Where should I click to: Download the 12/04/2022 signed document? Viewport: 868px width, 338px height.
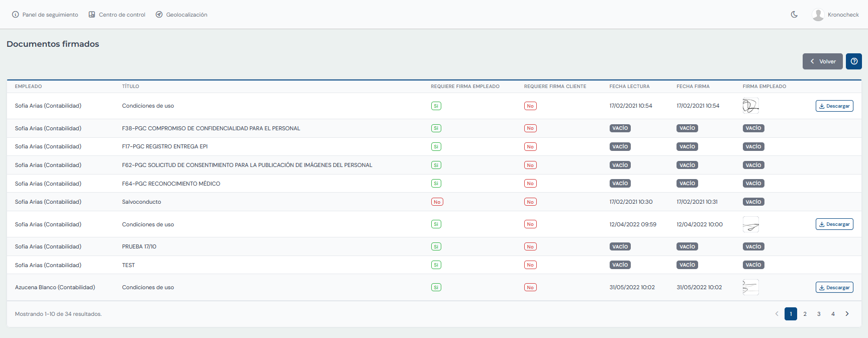coord(834,224)
